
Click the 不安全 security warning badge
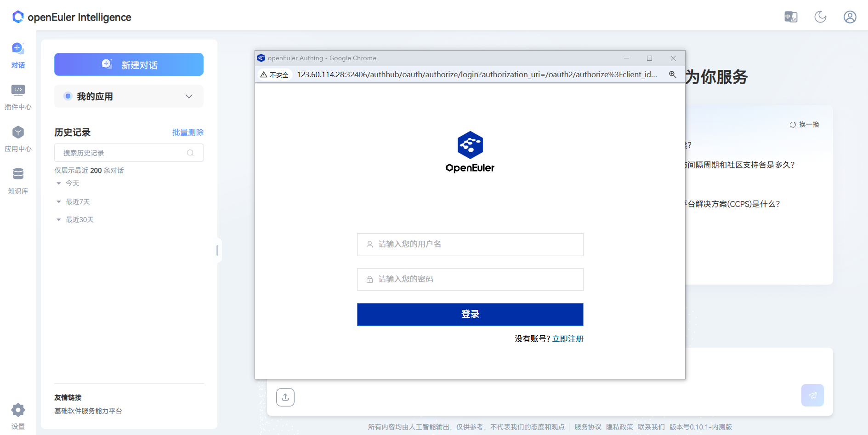[275, 74]
